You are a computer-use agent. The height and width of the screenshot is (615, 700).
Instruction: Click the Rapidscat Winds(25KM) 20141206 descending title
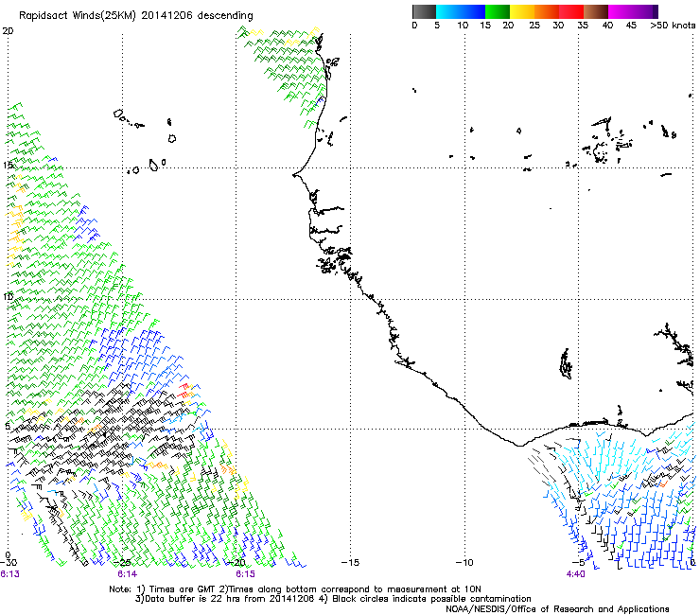[136, 16]
